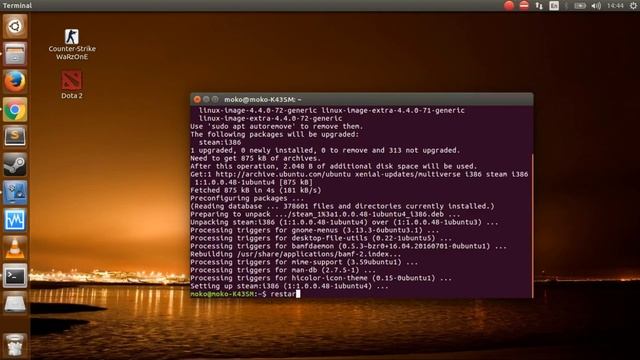
Task: Show the calendar from the 14:44 clock
Action: coord(615,5)
